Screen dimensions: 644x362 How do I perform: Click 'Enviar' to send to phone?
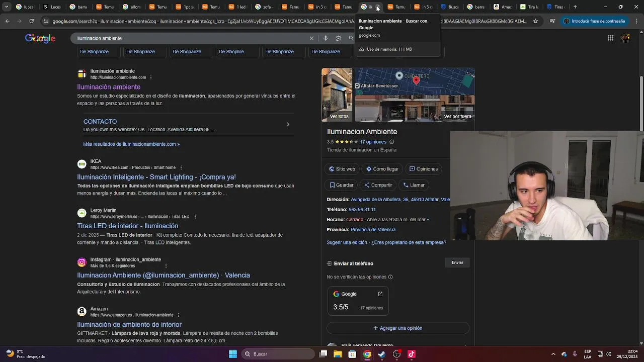click(457, 262)
